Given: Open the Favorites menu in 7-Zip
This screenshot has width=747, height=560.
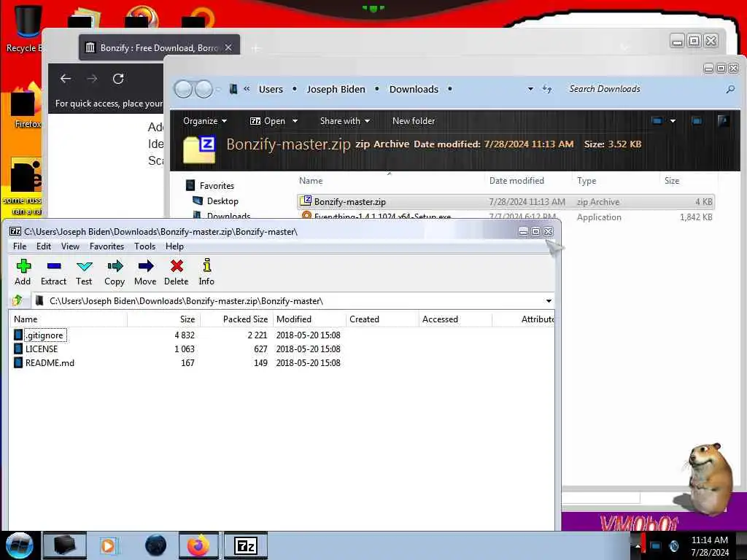Looking at the screenshot, I should [107, 246].
